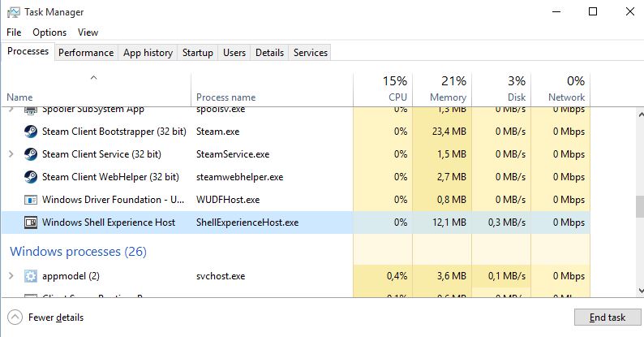644x337 pixels.
Task: Click the 23,4 MB memory value
Action: pyautogui.click(x=449, y=132)
